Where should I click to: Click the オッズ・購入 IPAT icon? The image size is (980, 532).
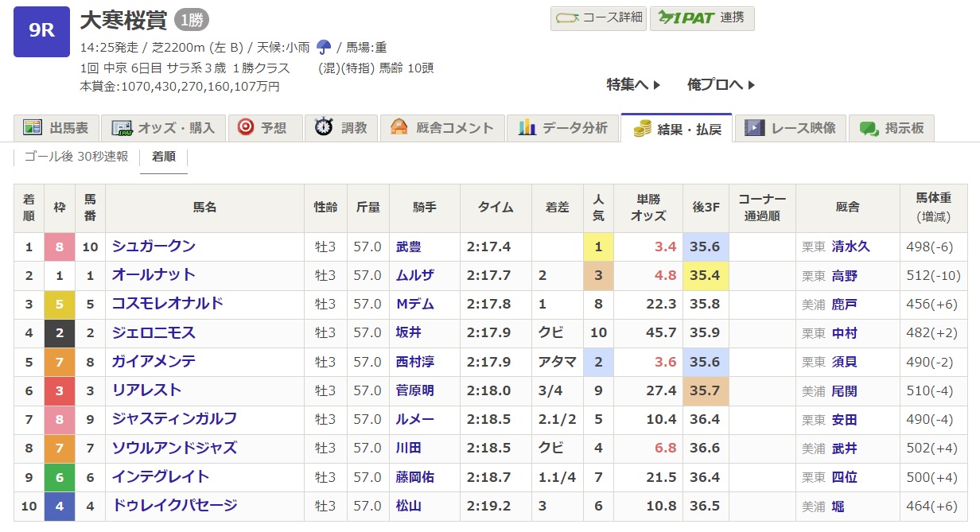point(122,127)
